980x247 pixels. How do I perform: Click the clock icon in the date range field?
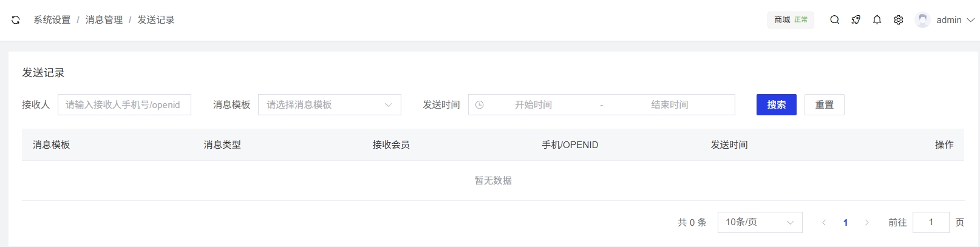480,105
